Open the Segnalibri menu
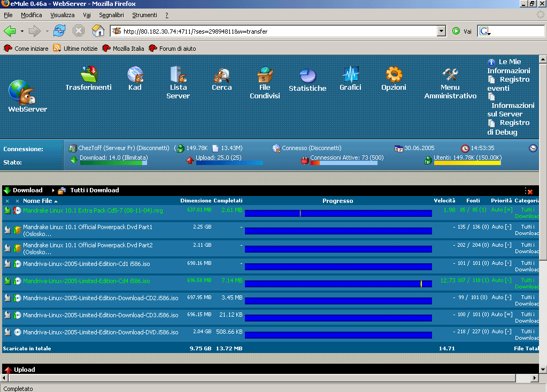 tap(111, 15)
